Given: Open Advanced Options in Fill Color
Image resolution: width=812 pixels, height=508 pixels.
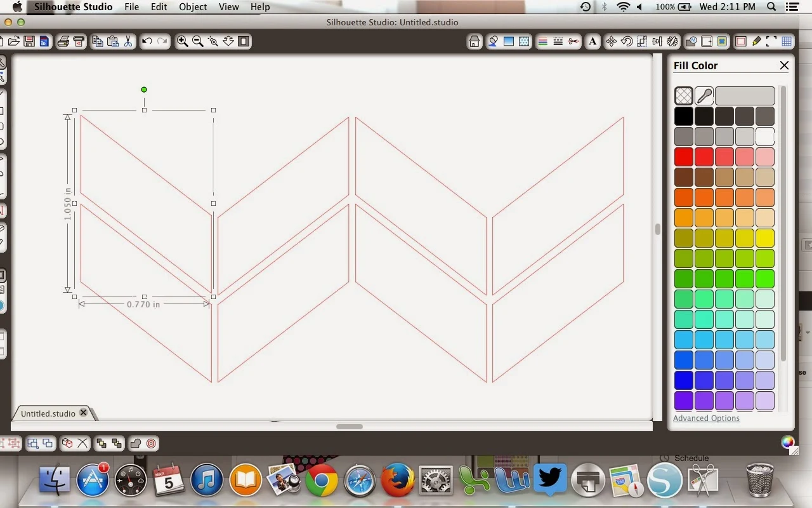Looking at the screenshot, I should (x=706, y=418).
